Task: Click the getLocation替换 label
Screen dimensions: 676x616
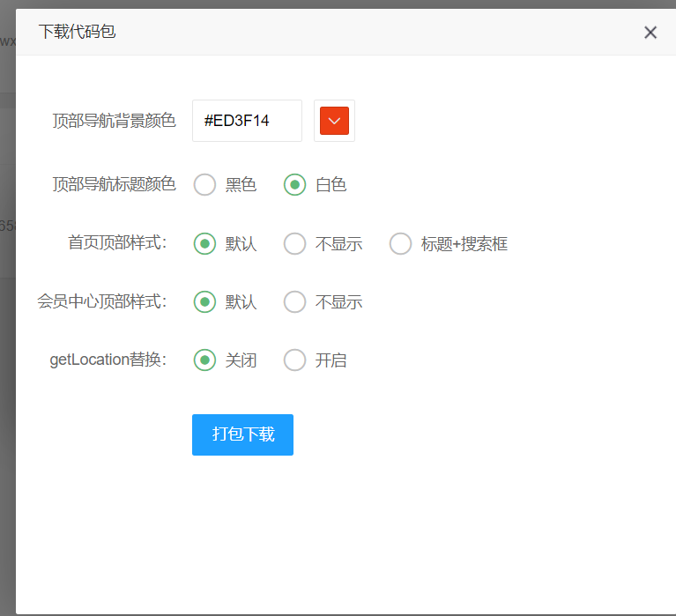Action: [x=108, y=360]
